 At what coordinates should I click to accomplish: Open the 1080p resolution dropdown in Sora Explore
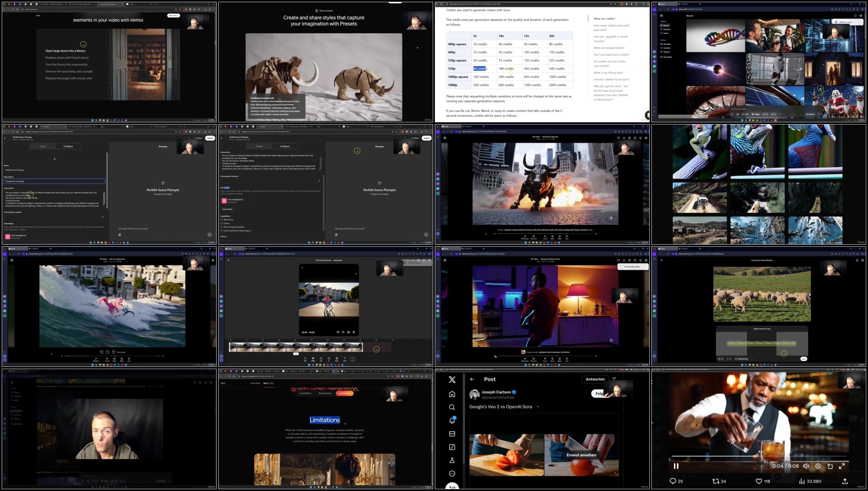click(x=755, y=114)
